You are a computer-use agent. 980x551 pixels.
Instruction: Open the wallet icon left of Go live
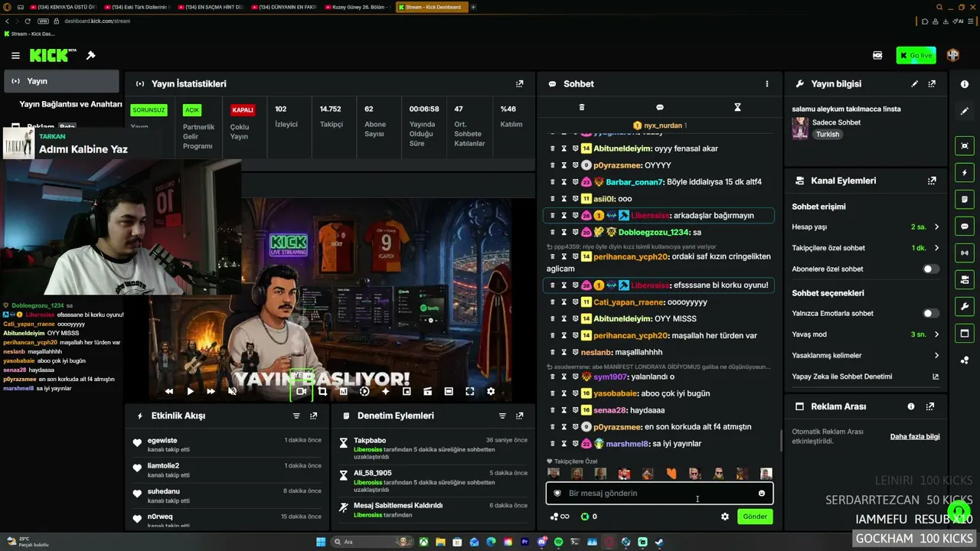coord(877,55)
